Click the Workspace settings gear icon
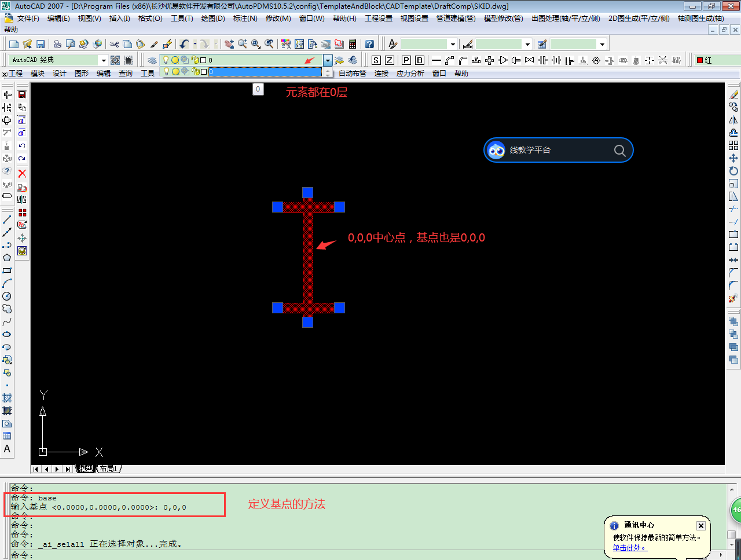The image size is (741, 560). pos(115,60)
